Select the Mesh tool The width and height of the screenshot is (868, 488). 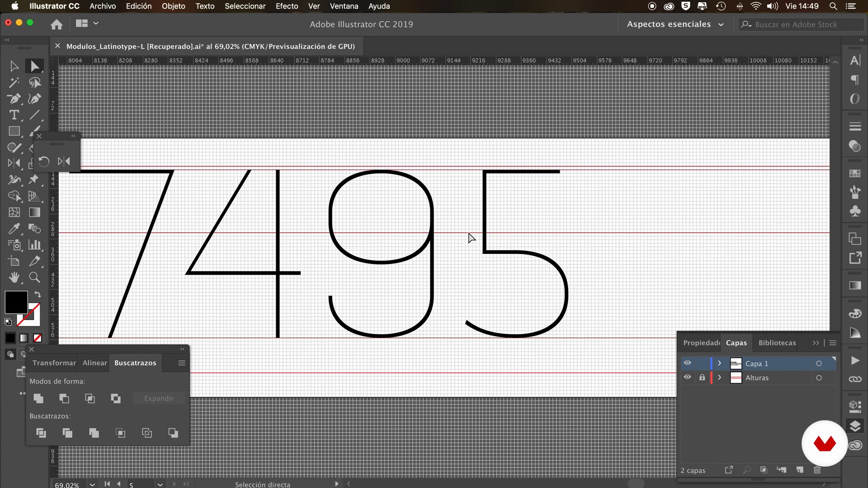14,212
